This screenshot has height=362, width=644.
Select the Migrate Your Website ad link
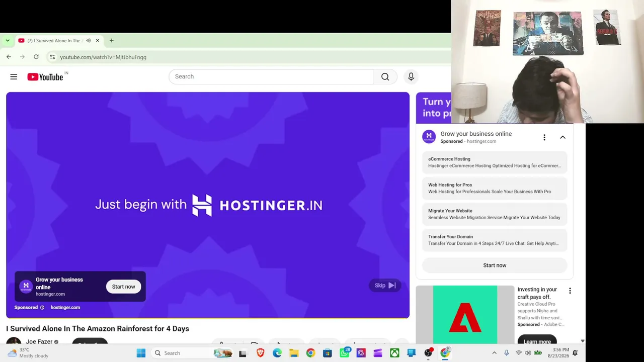click(495, 214)
